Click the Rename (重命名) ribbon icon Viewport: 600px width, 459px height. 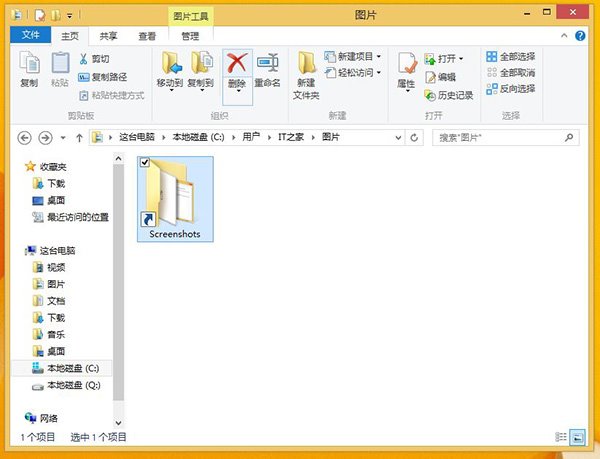point(267,65)
